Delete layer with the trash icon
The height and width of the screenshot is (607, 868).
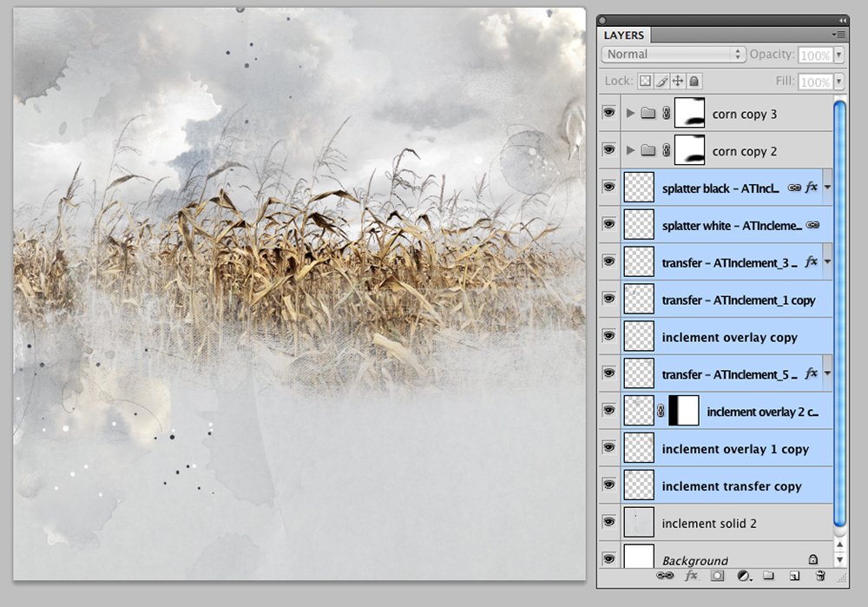[820, 576]
